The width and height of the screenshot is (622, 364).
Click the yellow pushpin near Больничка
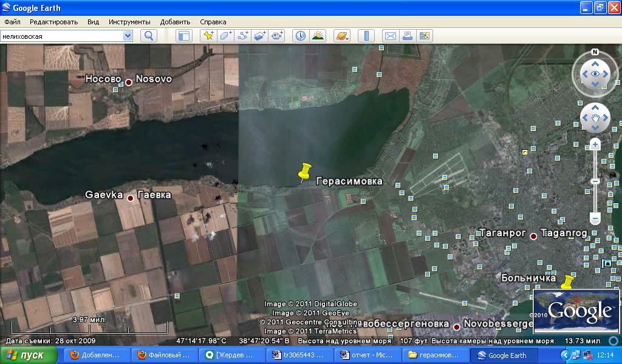[568, 282]
